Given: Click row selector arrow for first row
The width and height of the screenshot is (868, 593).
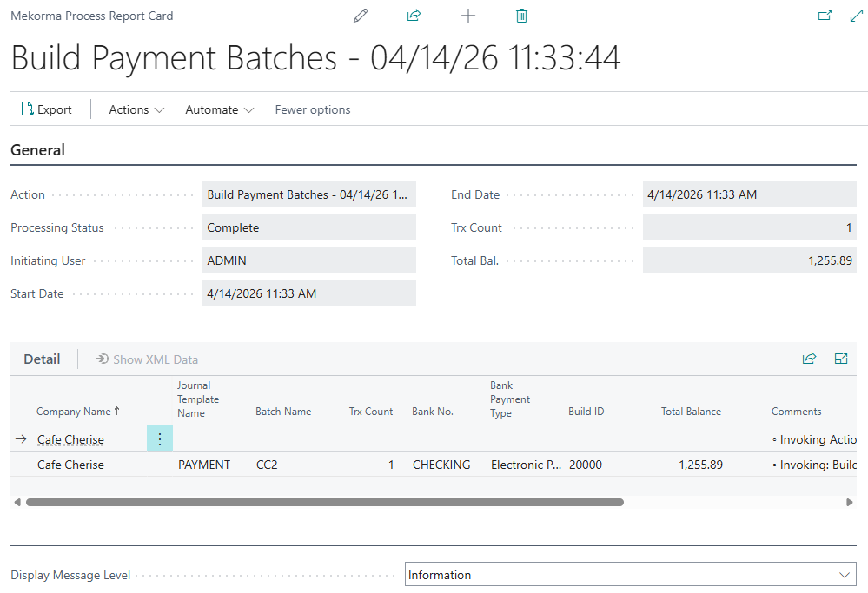Looking at the screenshot, I should pyautogui.click(x=21, y=439).
